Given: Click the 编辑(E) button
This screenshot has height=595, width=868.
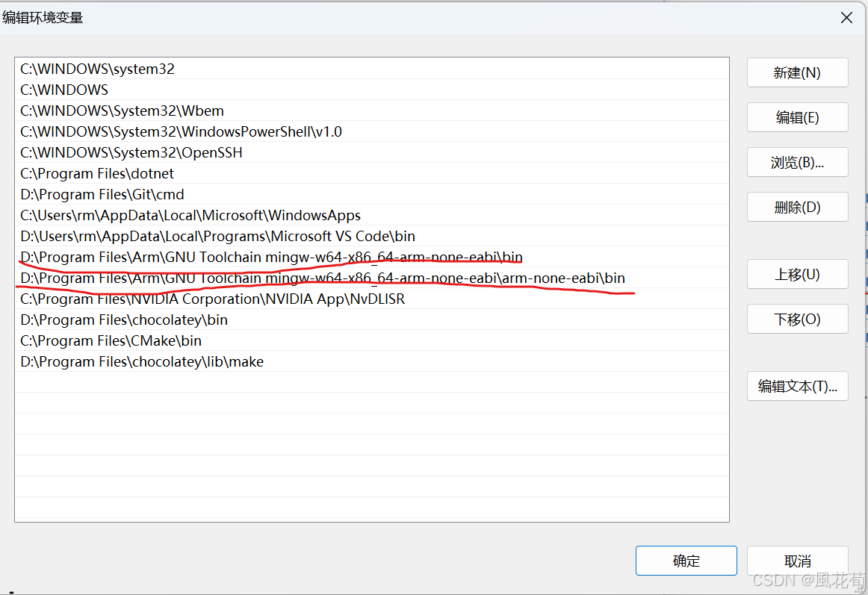Looking at the screenshot, I should coord(797,117).
